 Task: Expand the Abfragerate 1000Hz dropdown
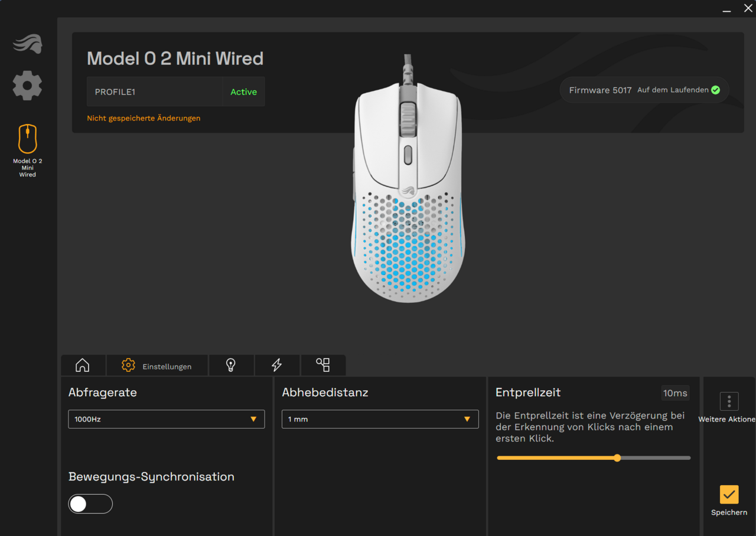(x=167, y=419)
